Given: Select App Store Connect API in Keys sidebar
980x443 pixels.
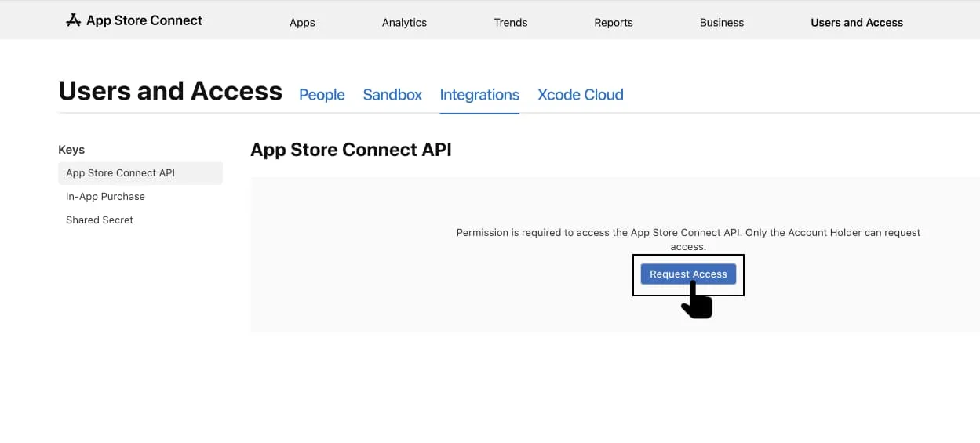Looking at the screenshot, I should click(x=140, y=173).
